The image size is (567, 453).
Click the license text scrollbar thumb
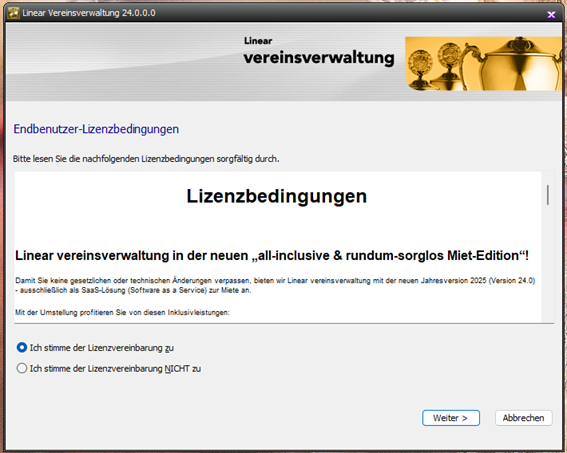pos(548,195)
